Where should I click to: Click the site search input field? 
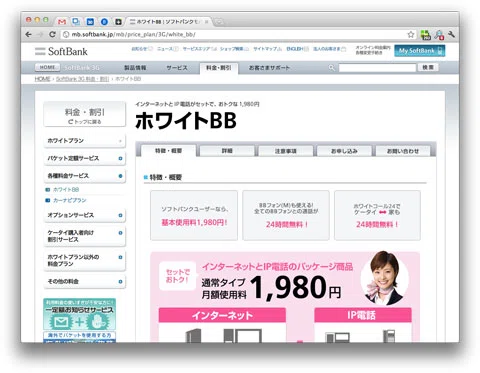[x=377, y=68]
